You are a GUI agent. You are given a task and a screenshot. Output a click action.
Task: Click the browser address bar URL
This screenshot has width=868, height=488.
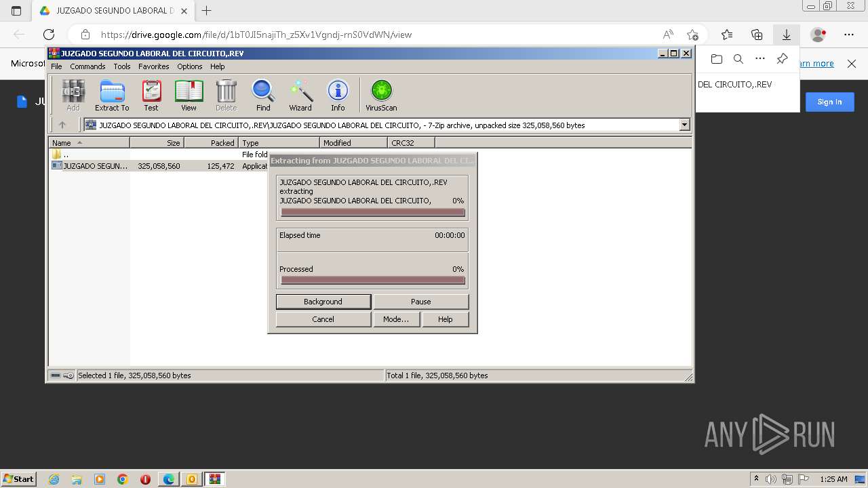coord(256,35)
